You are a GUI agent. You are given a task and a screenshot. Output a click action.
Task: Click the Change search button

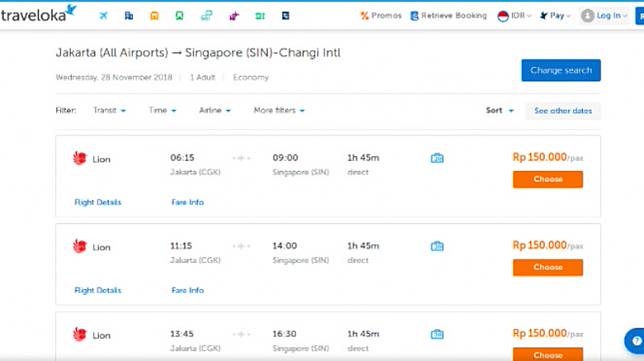(x=561, y=70)
